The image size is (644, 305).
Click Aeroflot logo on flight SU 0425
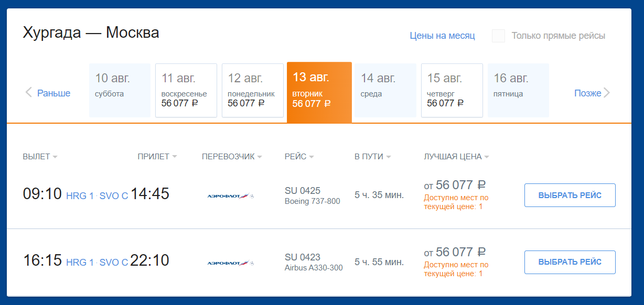pos(231,196)
